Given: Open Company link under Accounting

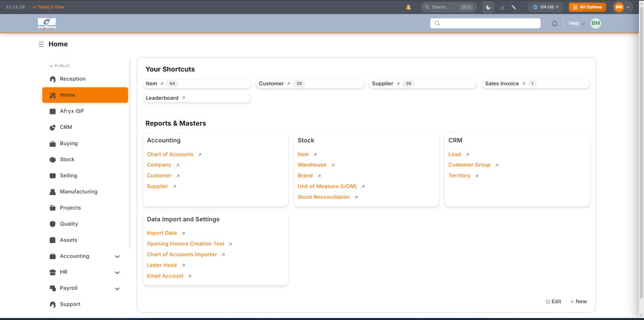Looking at the screenshot, I should point(159,165).
